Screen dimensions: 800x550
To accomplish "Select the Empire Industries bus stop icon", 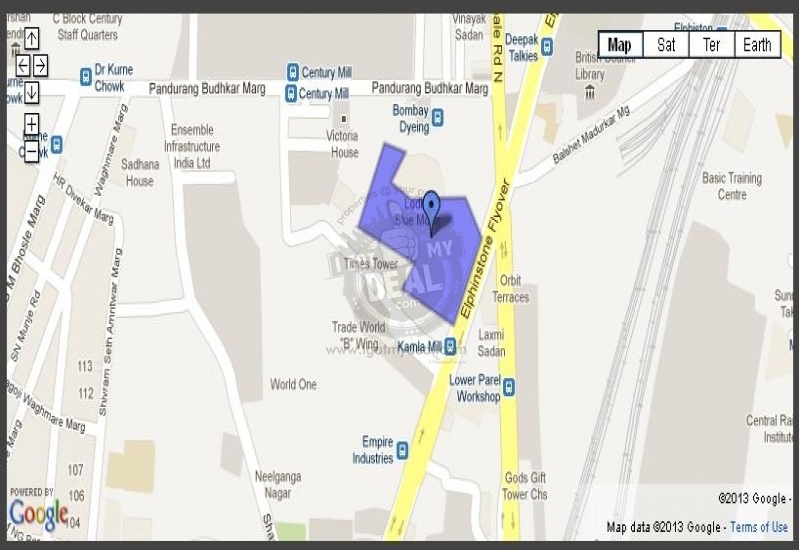I will click(x=402, y=450).
